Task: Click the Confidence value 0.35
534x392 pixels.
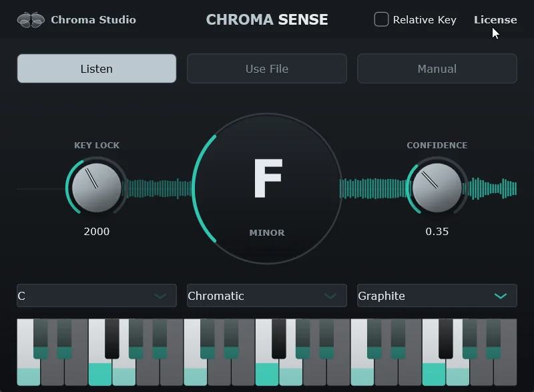Action: [x=437, y=232]
